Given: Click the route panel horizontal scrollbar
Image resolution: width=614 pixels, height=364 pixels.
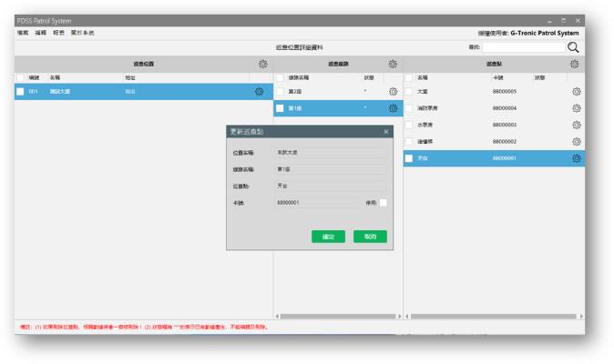Looking at the screenshot, I should pos(338,316).
